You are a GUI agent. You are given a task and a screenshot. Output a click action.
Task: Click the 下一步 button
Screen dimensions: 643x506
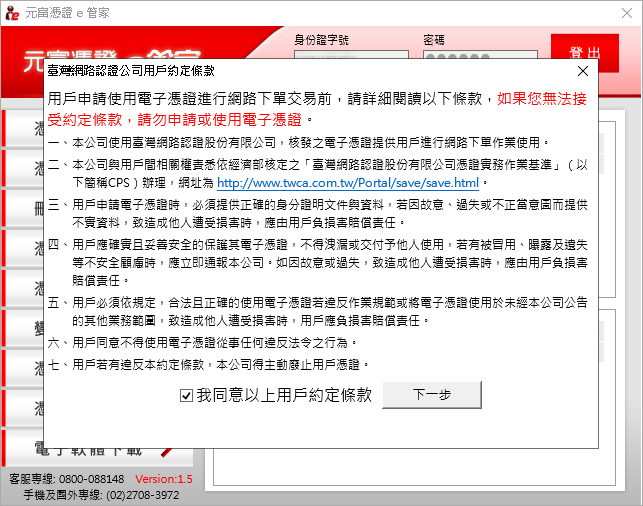click(432, 395)
